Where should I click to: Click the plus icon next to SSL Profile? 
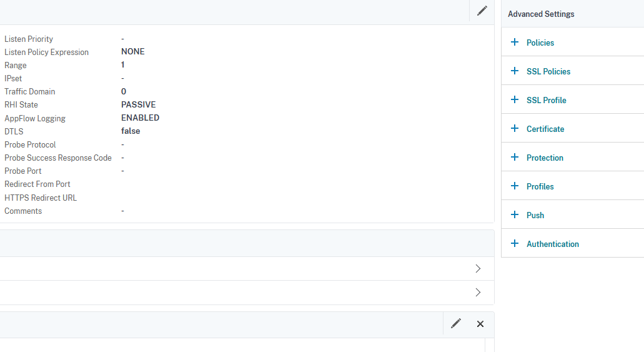coord(515,100)
